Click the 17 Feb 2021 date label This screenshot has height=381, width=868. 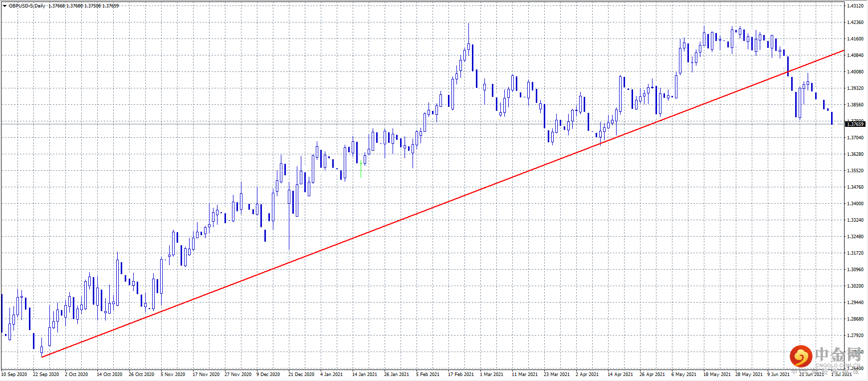461,375
